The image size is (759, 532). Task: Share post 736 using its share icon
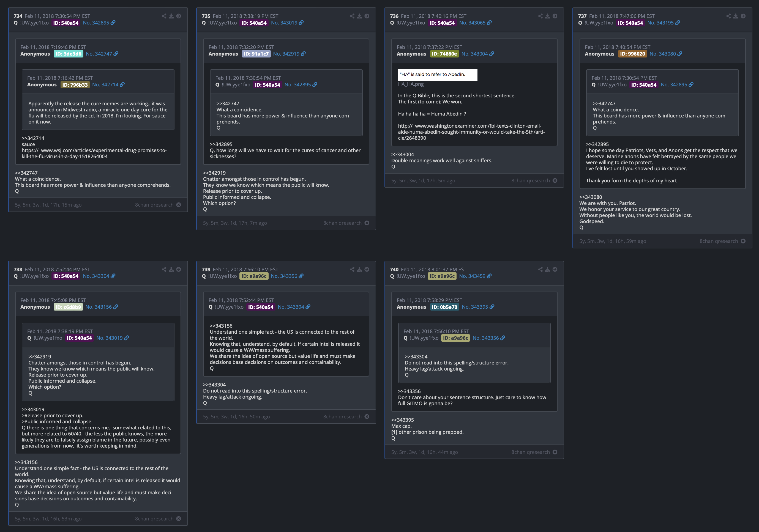coord(540,16)
